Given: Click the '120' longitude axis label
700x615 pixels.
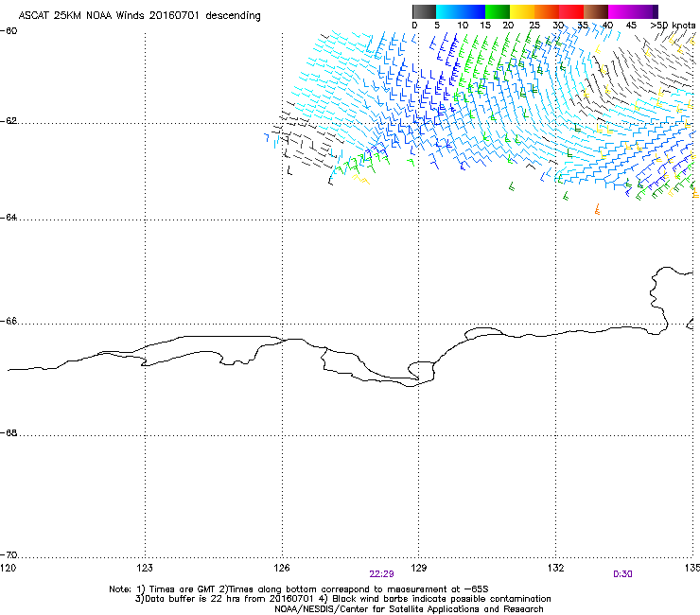Looking at the screenshot, I should [x=8, y=568].
